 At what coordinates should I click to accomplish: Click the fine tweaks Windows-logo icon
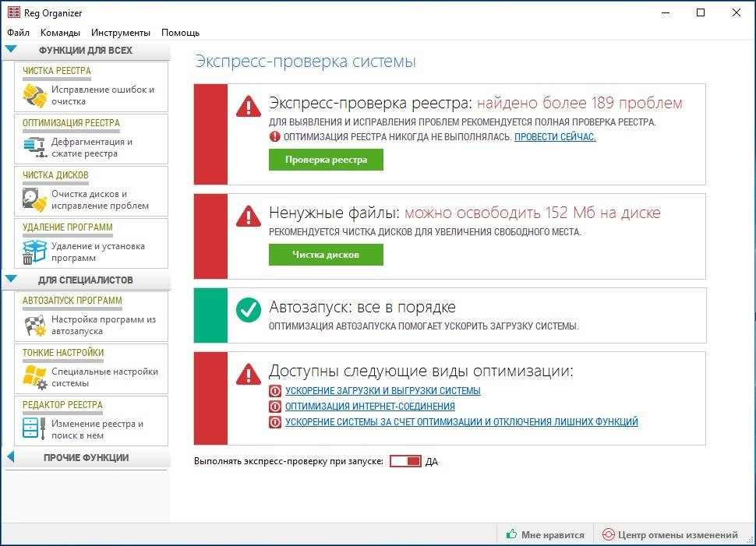pyautogui.click(x=34, y=377)
